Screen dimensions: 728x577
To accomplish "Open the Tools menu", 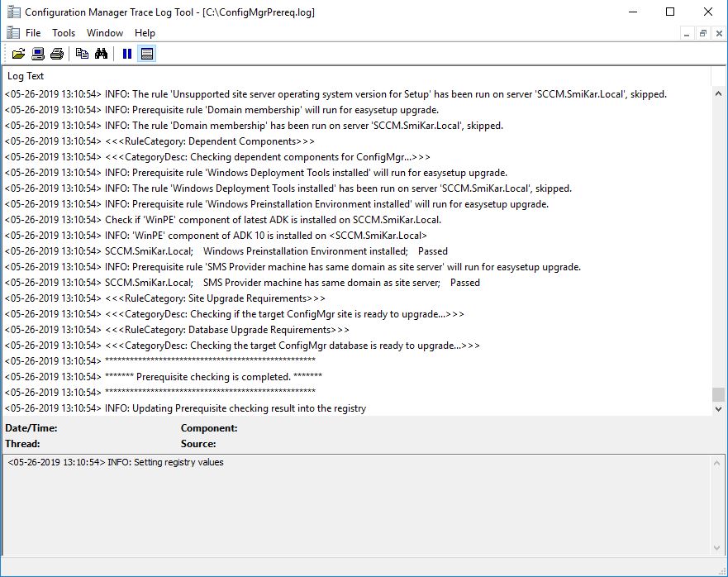I will tap(64, 33).
